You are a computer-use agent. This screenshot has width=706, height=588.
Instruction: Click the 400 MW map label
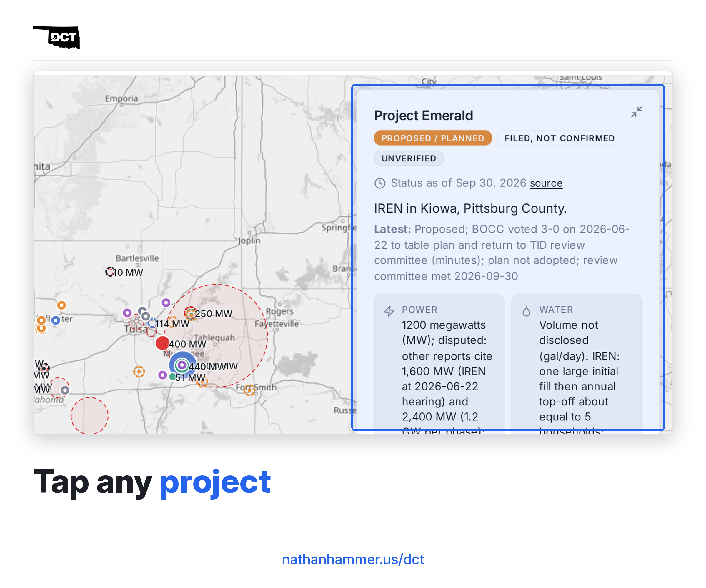tap(187, 344)
